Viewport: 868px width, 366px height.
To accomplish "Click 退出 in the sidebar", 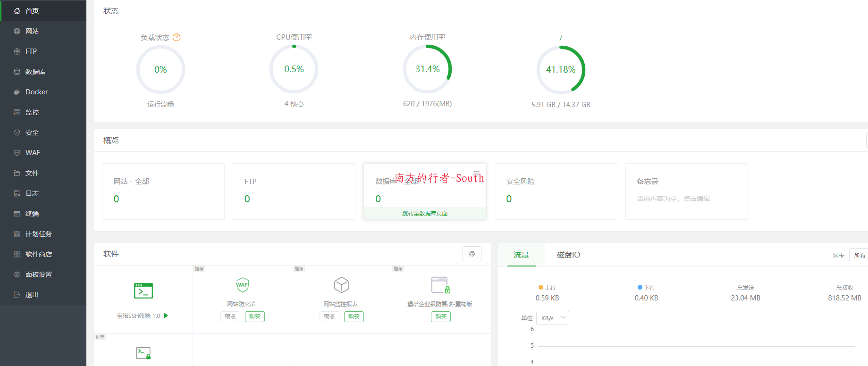I will pyautogui.click(x=43, y=295).
